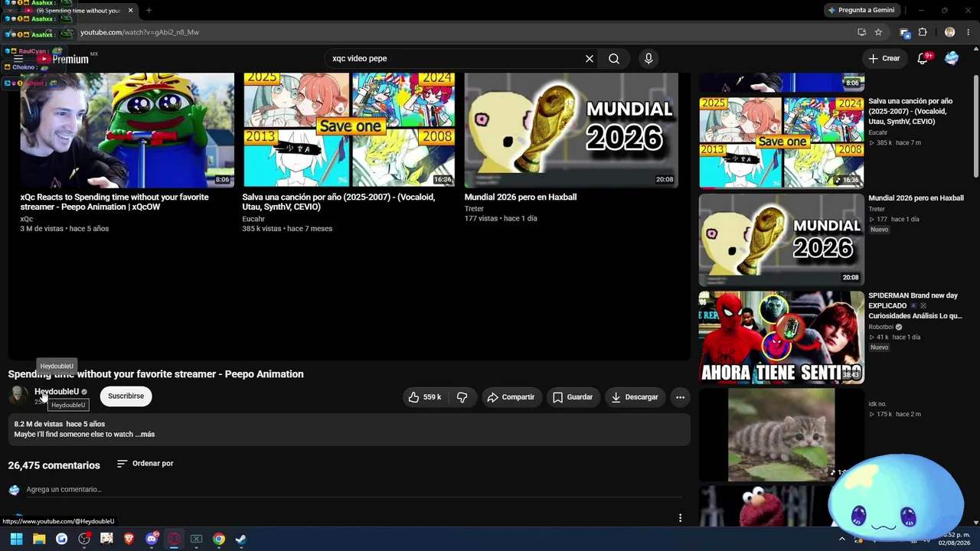The image size is (980, 551).
Task: Open Google Chrome from taskbar
Action: (x=219, y=539)
